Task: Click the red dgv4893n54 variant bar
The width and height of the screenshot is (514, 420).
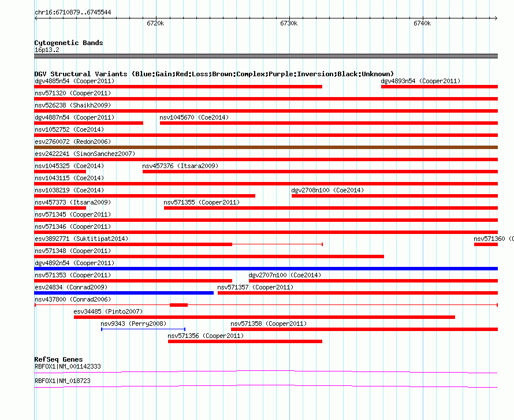Action: click(x=439, y=87)
